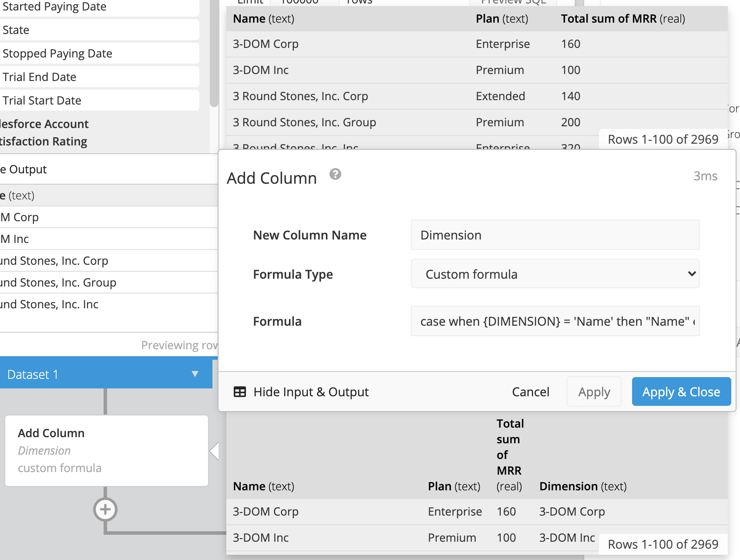Click into the Formula input field
The height and width of the screenshot is (560, 740).
(x=555, y=321)
